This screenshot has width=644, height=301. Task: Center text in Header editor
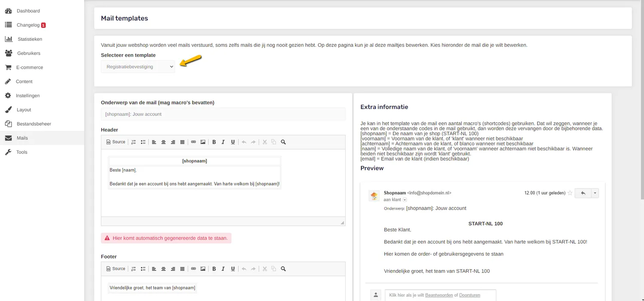pos(164,142)
